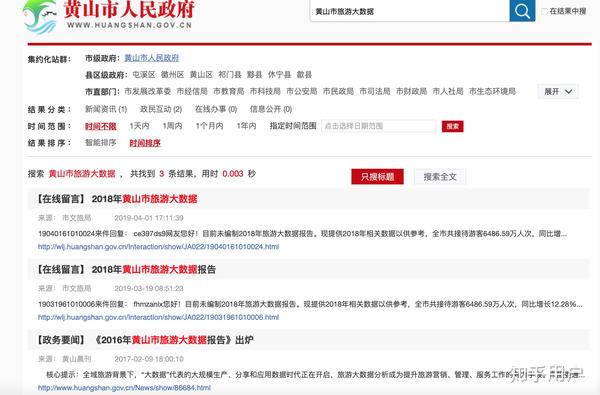Image resolution: width=600 pixels, height=395 pixels.
Task: Click timestamp 2019-04-01 17:11:39
Action: tap(149, 218)
